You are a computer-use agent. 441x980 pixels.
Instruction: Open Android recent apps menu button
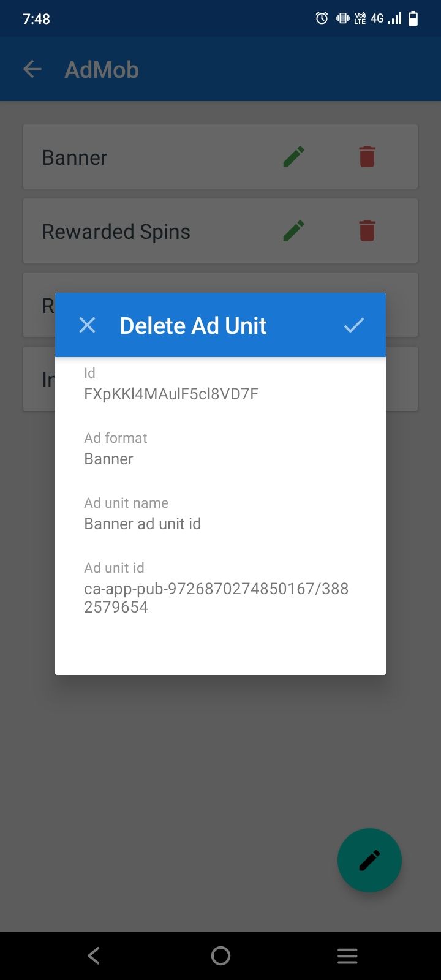pos(347,956)
